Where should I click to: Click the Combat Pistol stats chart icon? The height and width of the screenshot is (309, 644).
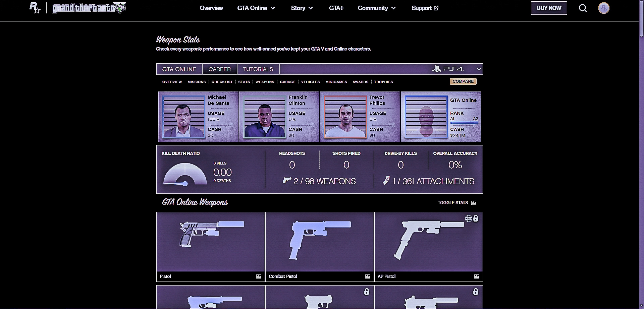368,276
